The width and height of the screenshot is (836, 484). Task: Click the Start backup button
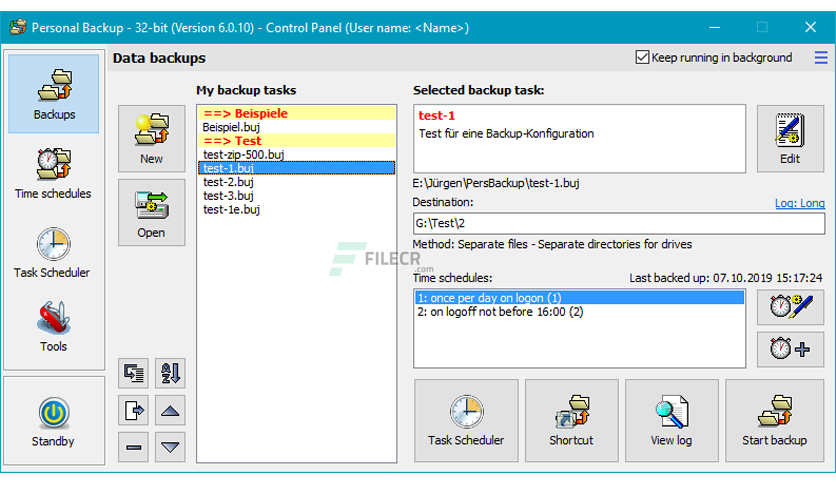pos(774,420)
